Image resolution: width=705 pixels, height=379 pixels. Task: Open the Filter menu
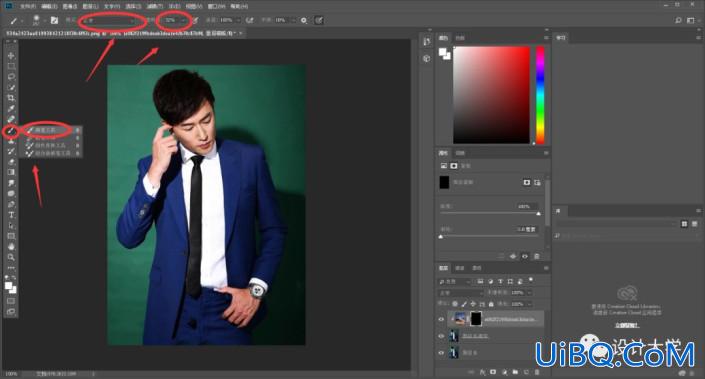tap(155, 7)
